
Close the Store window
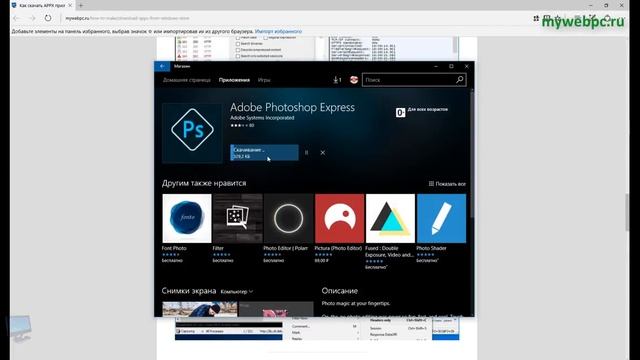(467, 66)
